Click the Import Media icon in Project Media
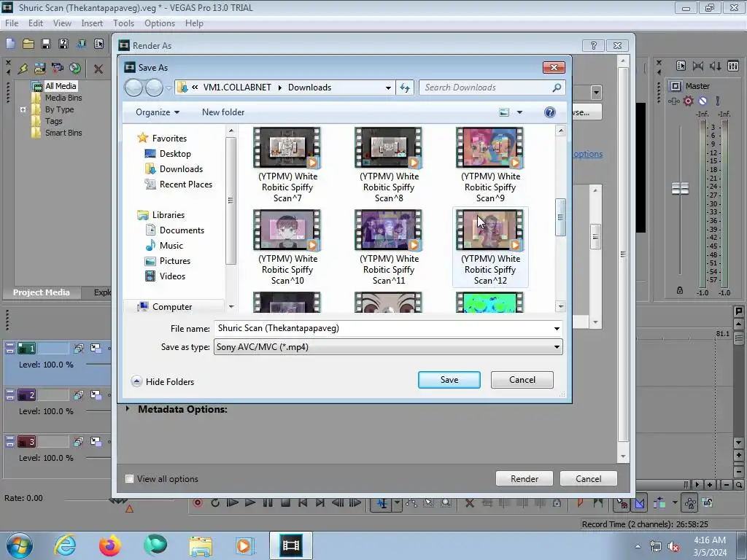 [x=39, y=68]
